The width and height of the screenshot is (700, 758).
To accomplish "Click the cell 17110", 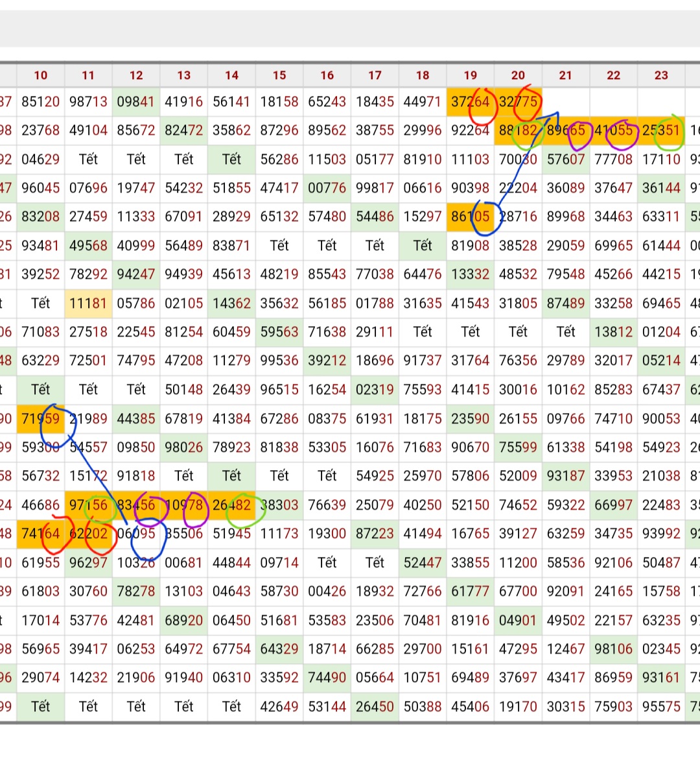I will tap(661, 160).
